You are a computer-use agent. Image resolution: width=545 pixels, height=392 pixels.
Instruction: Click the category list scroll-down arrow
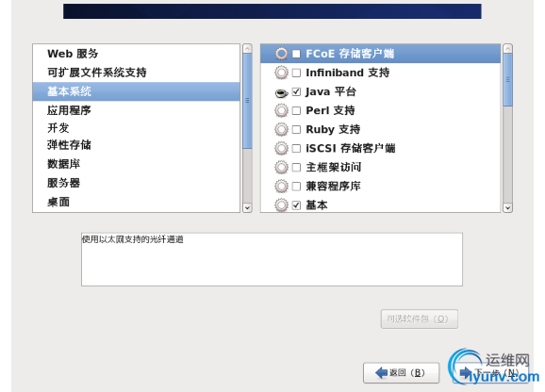247,207
